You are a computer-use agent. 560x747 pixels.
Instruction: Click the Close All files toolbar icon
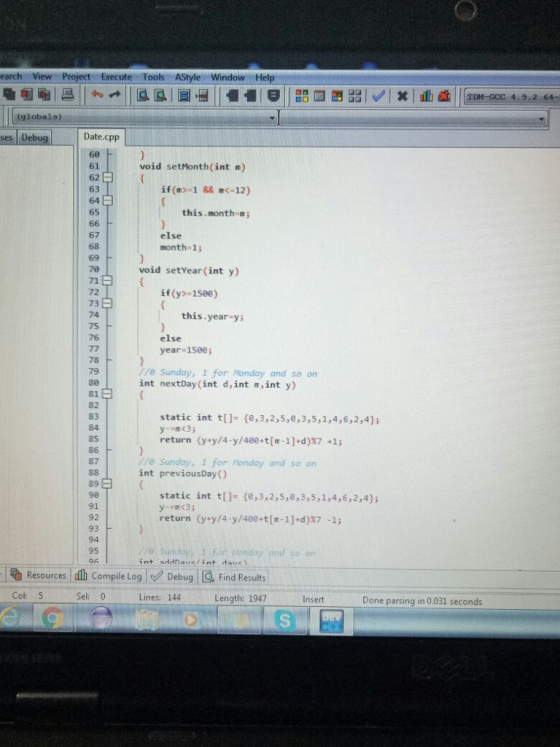point(44,95)
